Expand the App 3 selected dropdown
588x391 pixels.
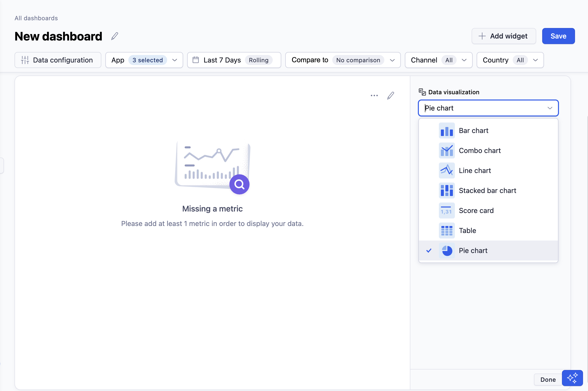(x=144, y=60)
